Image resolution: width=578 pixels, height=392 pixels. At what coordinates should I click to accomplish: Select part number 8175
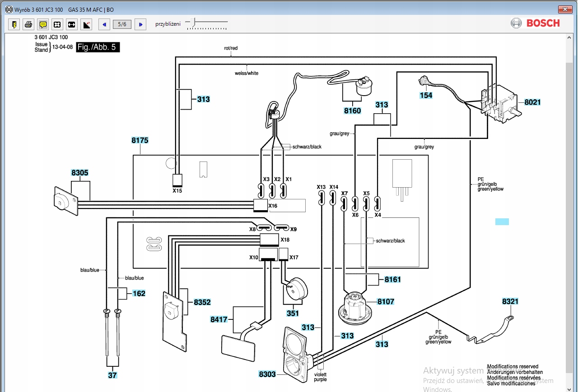pyautogui.click(x=140, y=140)
